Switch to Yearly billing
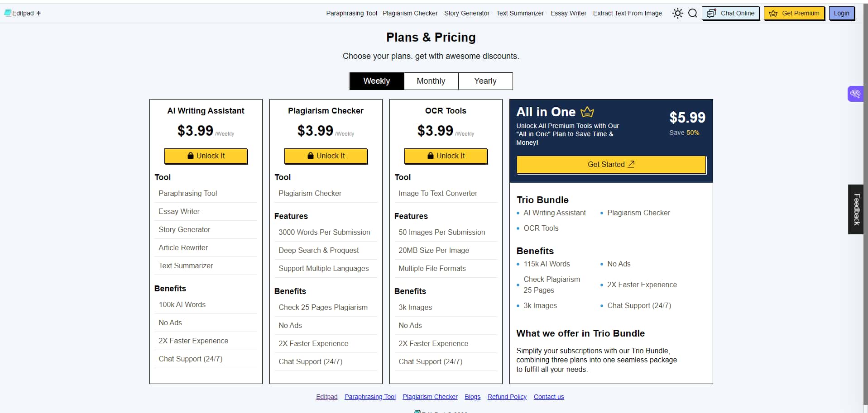868x413 pixels. coord(485,81)
